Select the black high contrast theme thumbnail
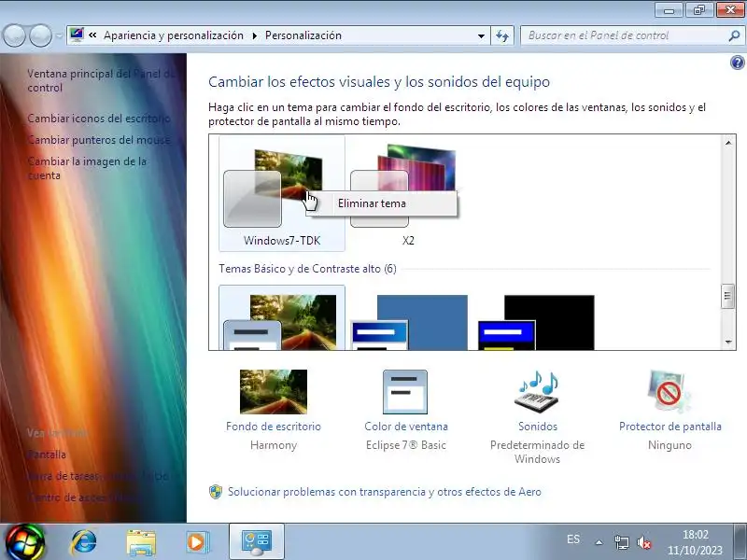This screenshot has height=560, width=747. 536,322
